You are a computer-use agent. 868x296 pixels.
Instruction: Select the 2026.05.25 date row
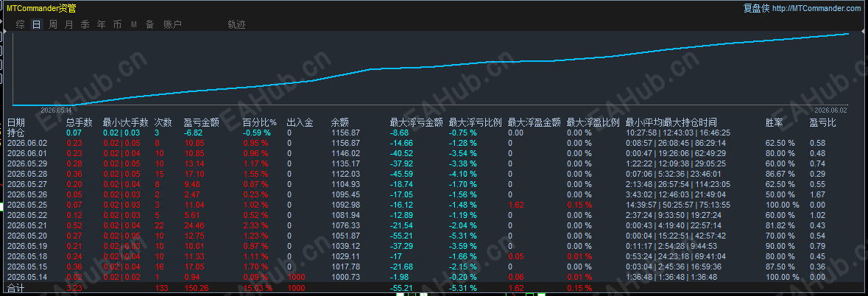coord(434,205)
